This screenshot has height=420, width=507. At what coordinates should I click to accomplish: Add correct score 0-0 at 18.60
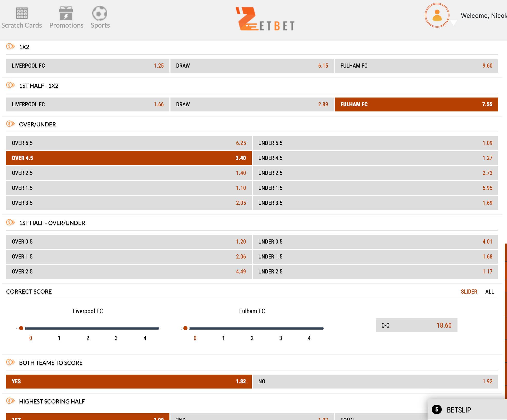pyautogui.click(x=416, y=325)
